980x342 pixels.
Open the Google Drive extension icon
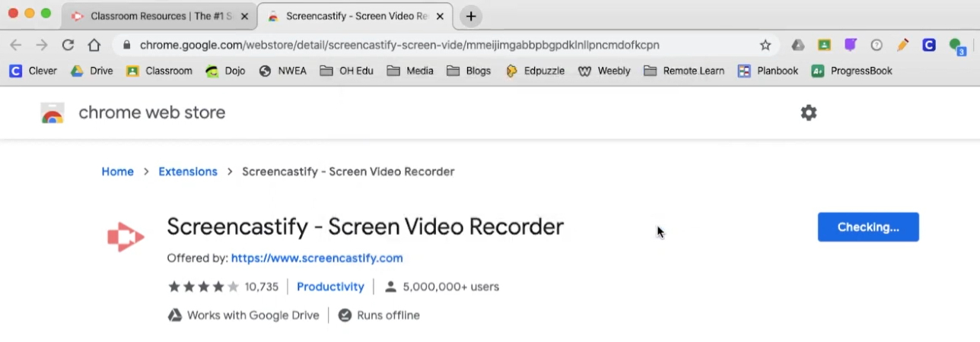pos(798,45)
